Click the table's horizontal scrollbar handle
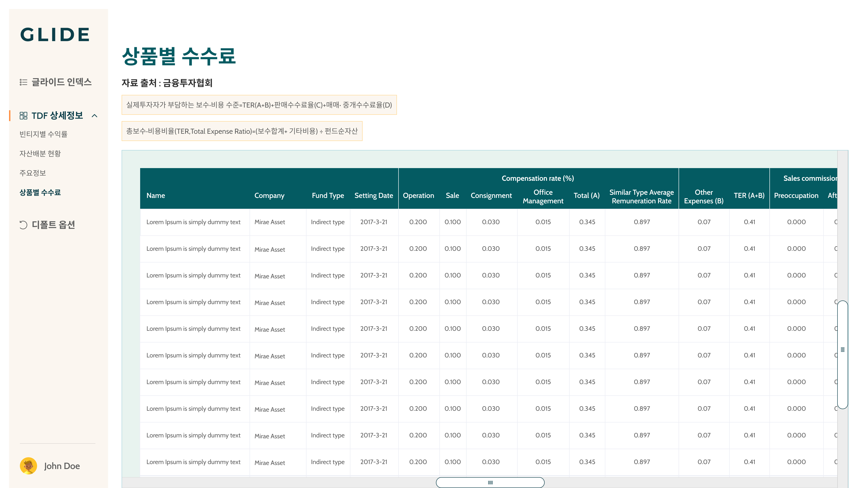Image resolution: width=868 pixels, height=488 pixels. (x=490, y=482)
